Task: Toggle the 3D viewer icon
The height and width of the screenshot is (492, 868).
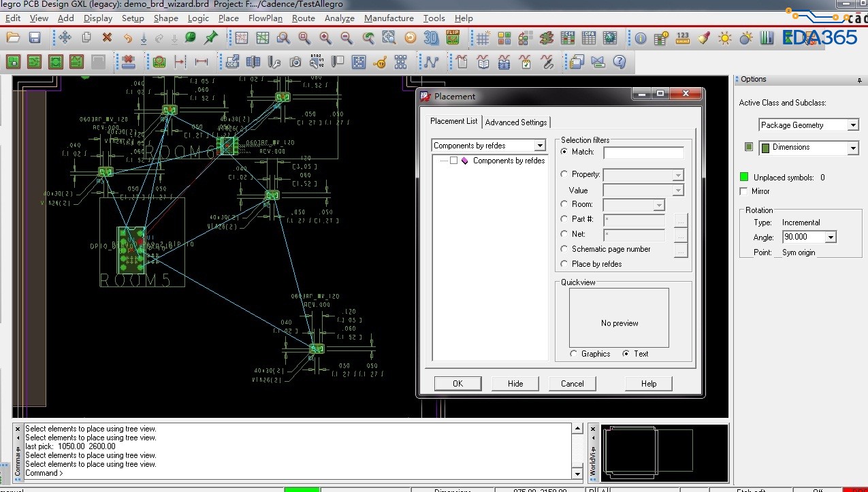Action: click(431, 38)
